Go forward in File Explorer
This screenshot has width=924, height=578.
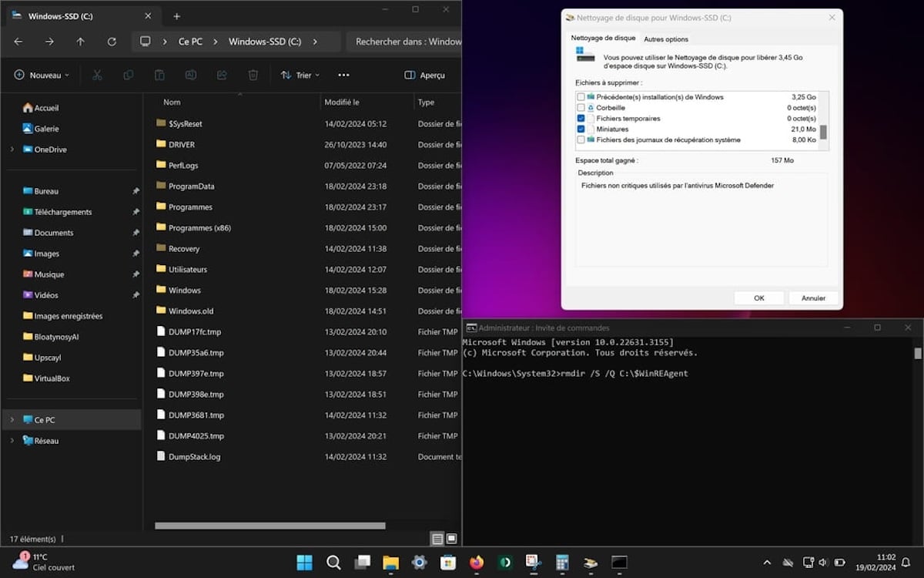49,42
